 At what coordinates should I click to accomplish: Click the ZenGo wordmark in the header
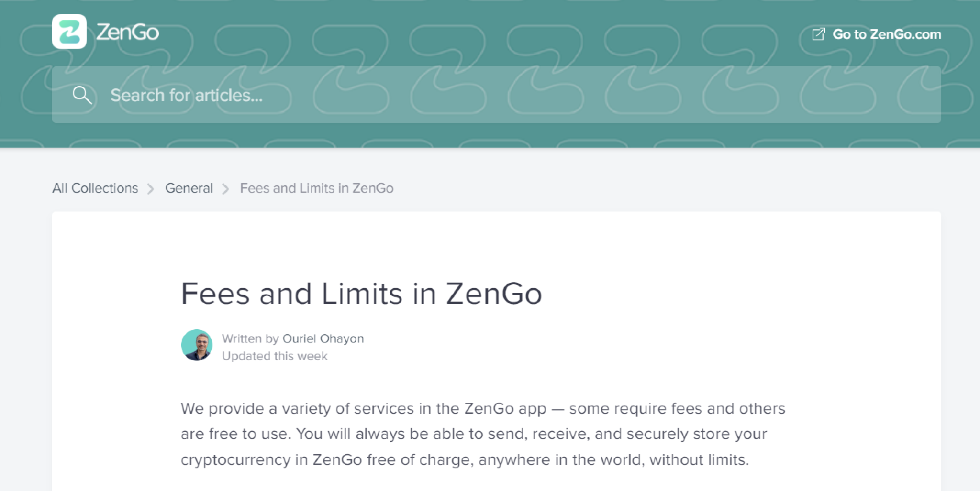point(126,33)
